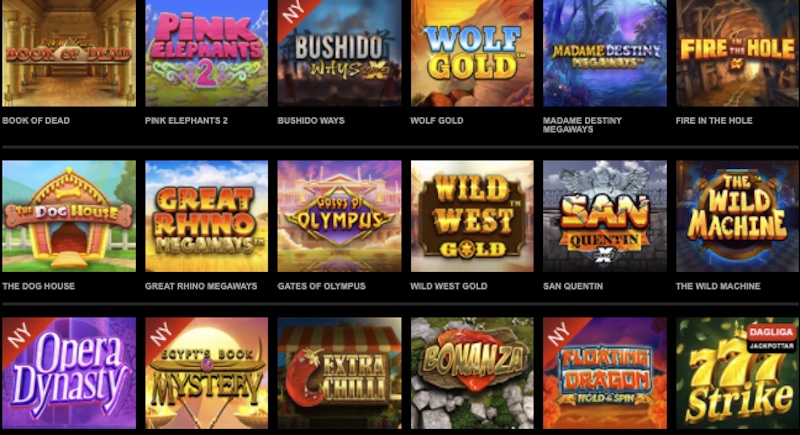This screenshot has height=435, width=800.
Task: Launch The Wild Machine game thumbnail
Action: pos(738,216)
